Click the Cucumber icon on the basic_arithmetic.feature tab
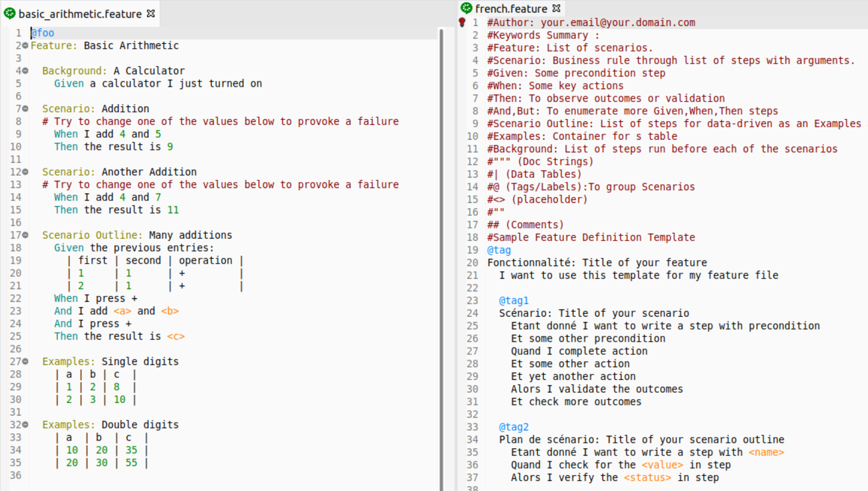Viewport: 868px width, 491px height. [9, 14]
